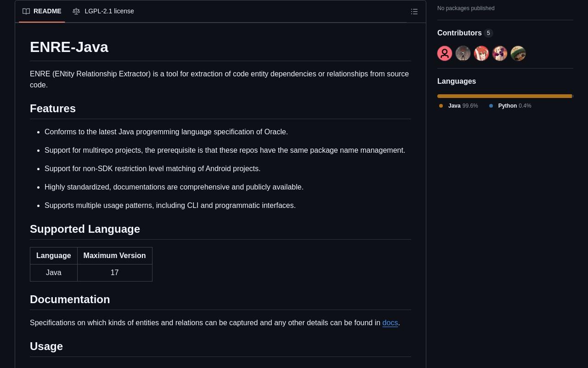The width and height of the screenshot is (588, 368).
Task: Open the second gray contributor avatar
Action: tap(463, 53)
